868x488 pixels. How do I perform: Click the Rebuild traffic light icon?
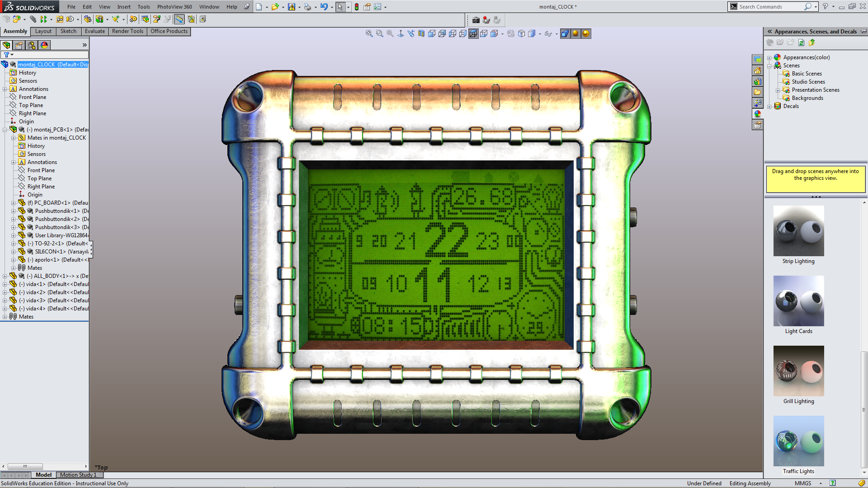coord(356,7)
